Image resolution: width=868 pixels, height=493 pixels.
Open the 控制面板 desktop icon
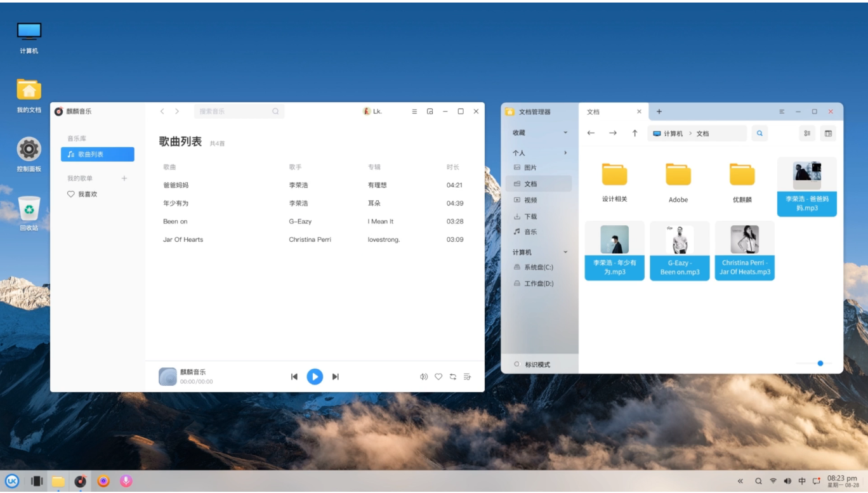tap(29, 154)
